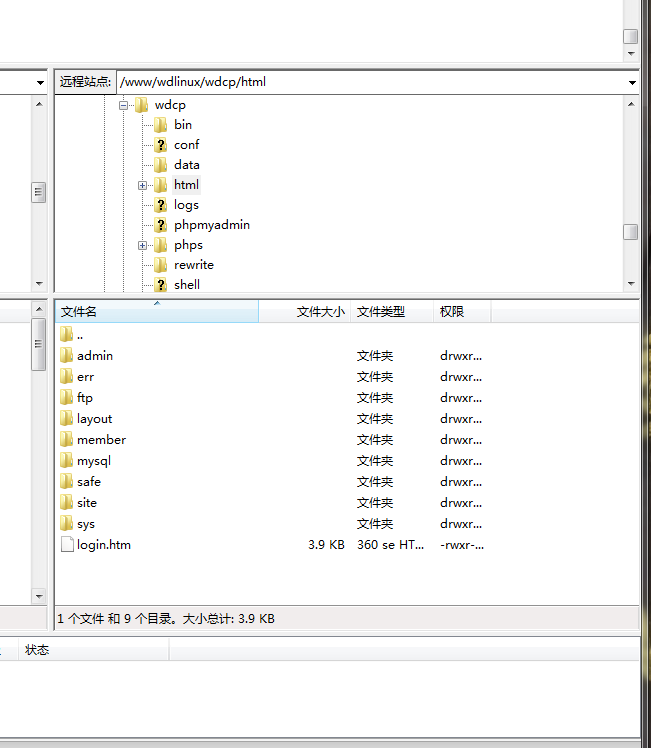Click the 远程站点 label

click(85, 82)
